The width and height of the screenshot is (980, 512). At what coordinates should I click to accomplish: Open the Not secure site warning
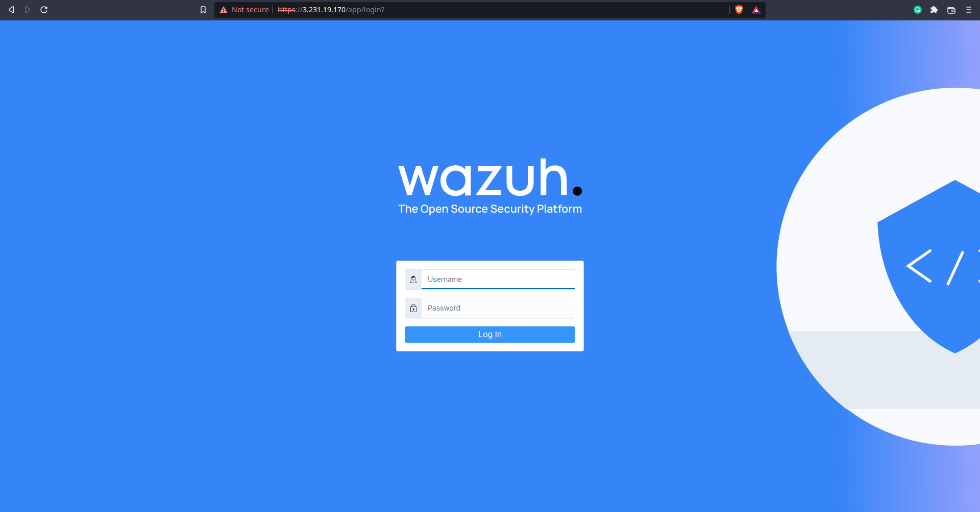tap(244, 9)
